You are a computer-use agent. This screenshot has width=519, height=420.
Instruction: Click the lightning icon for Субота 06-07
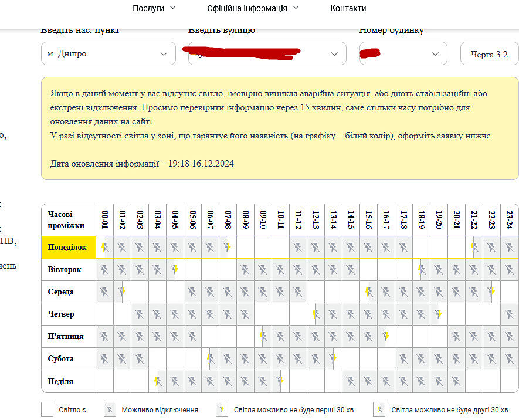tap(210, 358)
